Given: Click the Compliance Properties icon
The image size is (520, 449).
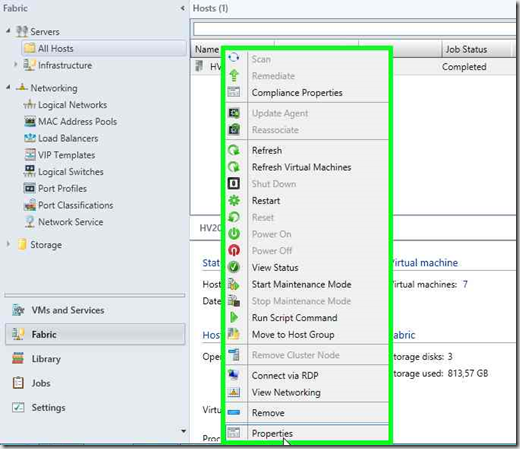Looking at the screenshot, I should [234, 92].
